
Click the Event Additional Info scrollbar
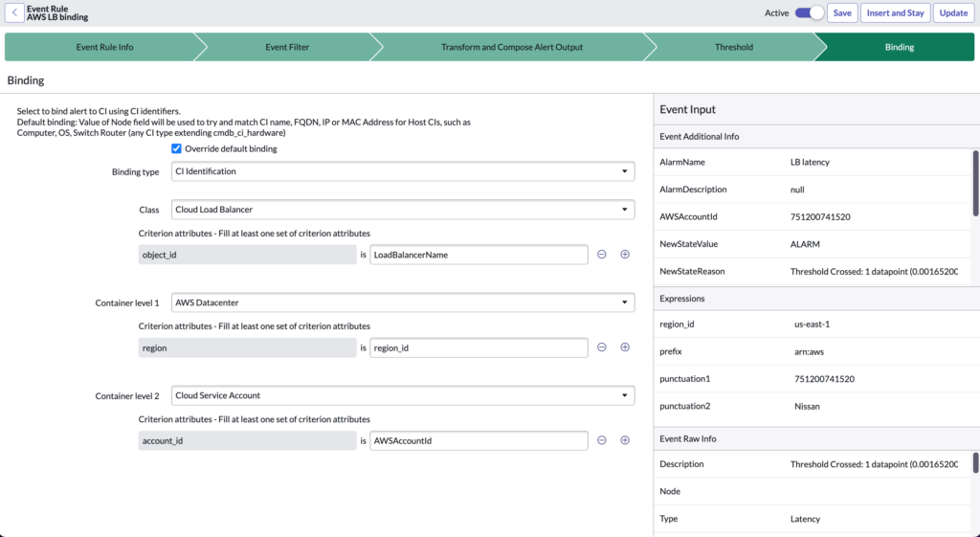click(975, 182)
